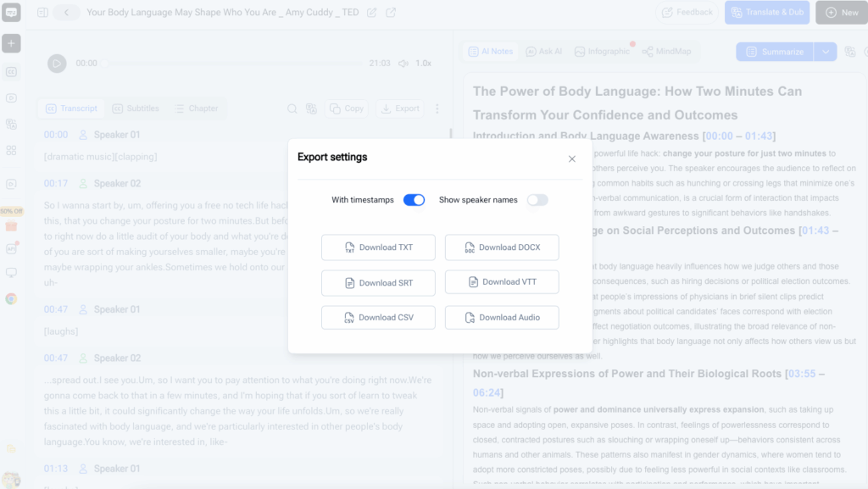Image resolution: width=868 pixels, height=489 pixels.
Task: Click the monitor icon in left sidebar
Action: point(11,273)
